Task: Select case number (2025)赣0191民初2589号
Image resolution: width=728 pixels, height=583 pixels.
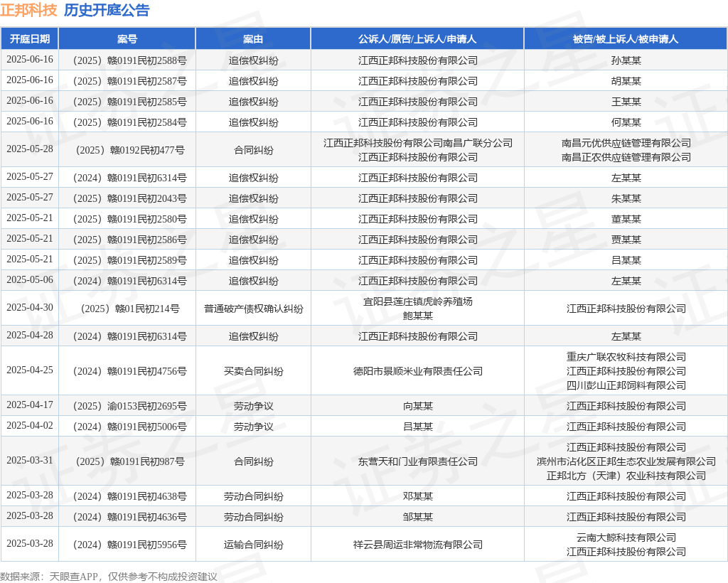Action: (130, 260)
